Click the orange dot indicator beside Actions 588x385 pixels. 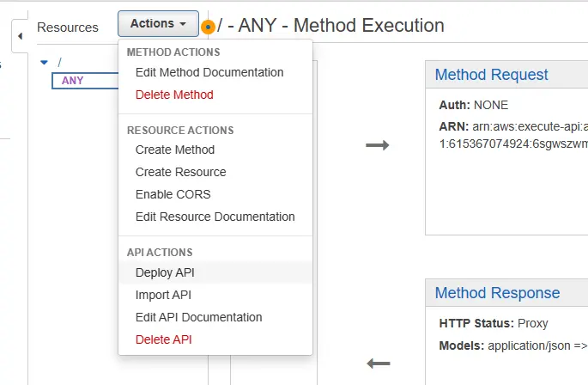[208, 27]
